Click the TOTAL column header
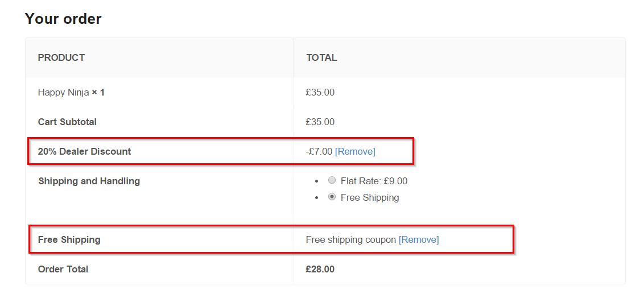 point(321,57)
